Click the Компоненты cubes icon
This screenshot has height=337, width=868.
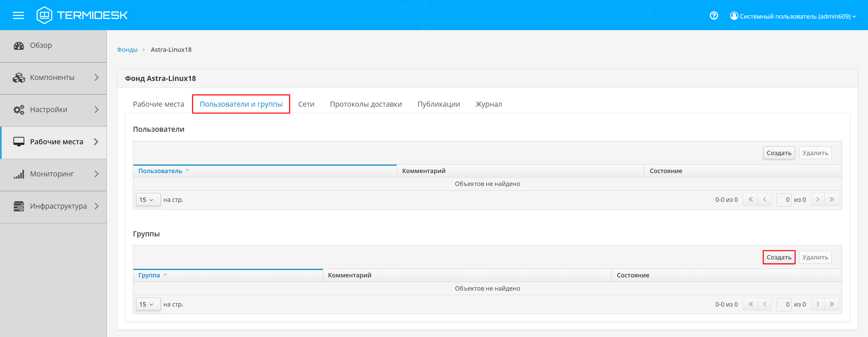[x=19, y=78]
